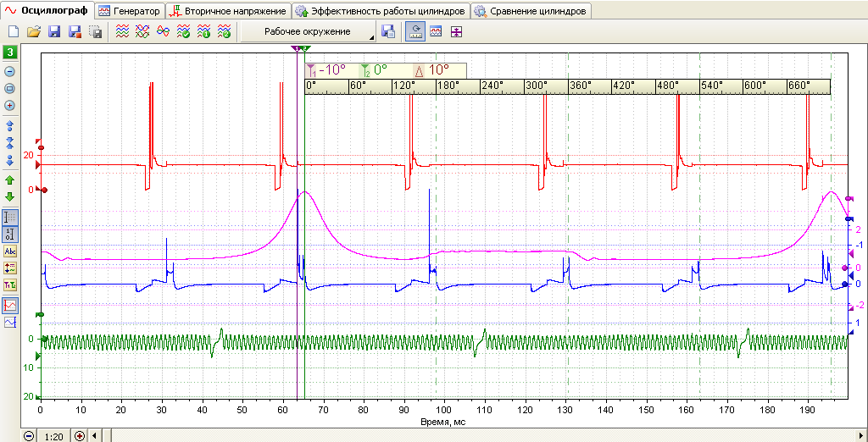868x442 pixels.
Task: Zoom out time scale with bottom minus button
Action: (28, 436)
